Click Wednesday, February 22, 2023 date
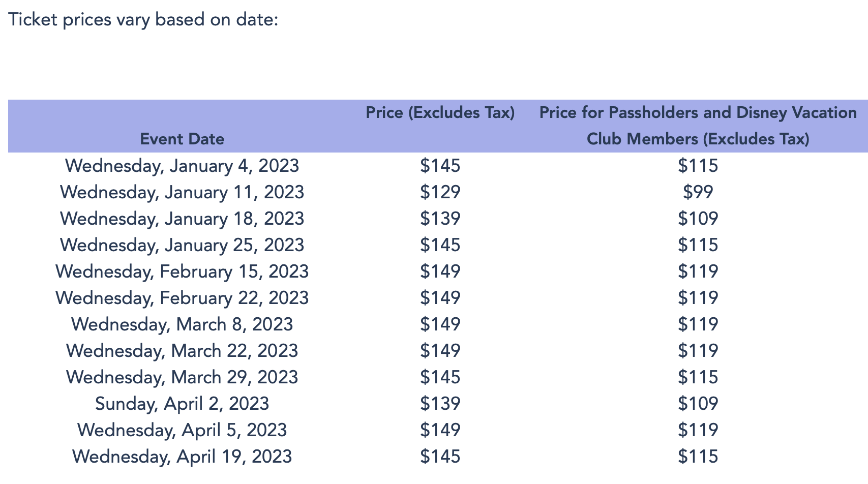Viewport: 868px width, 484px height. click(x=182, y=298)
